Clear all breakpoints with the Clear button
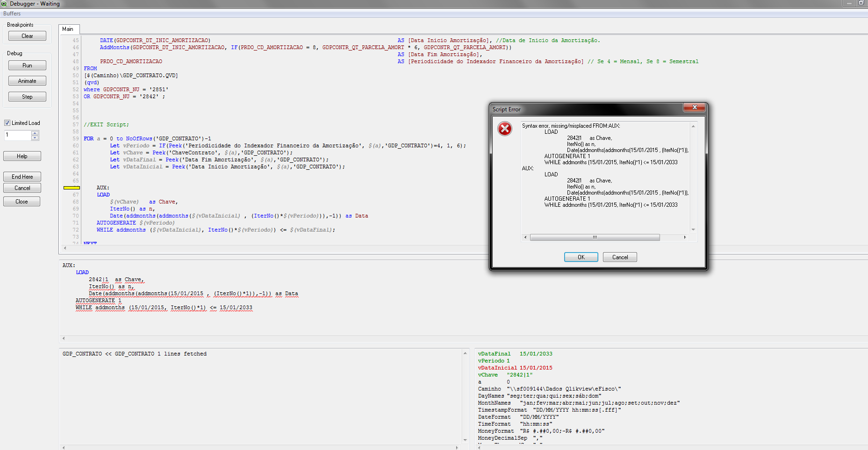Image resolution: width=868 pixels, height=450 pixels. point(27,36)
